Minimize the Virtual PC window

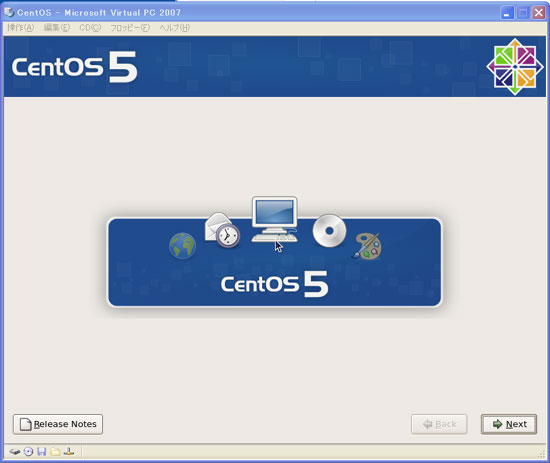point(507,13)
